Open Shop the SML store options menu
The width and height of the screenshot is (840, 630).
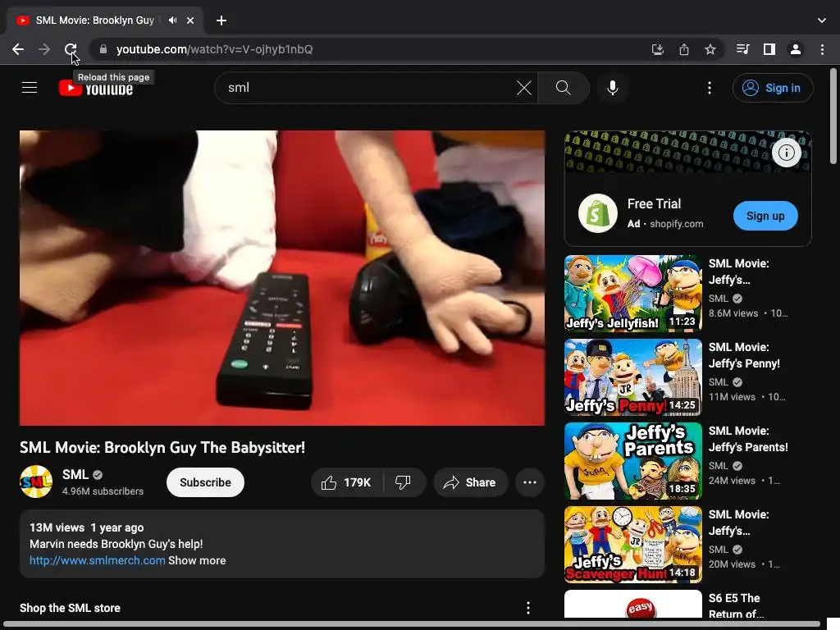pyautogui.click(x=528, y=608)
